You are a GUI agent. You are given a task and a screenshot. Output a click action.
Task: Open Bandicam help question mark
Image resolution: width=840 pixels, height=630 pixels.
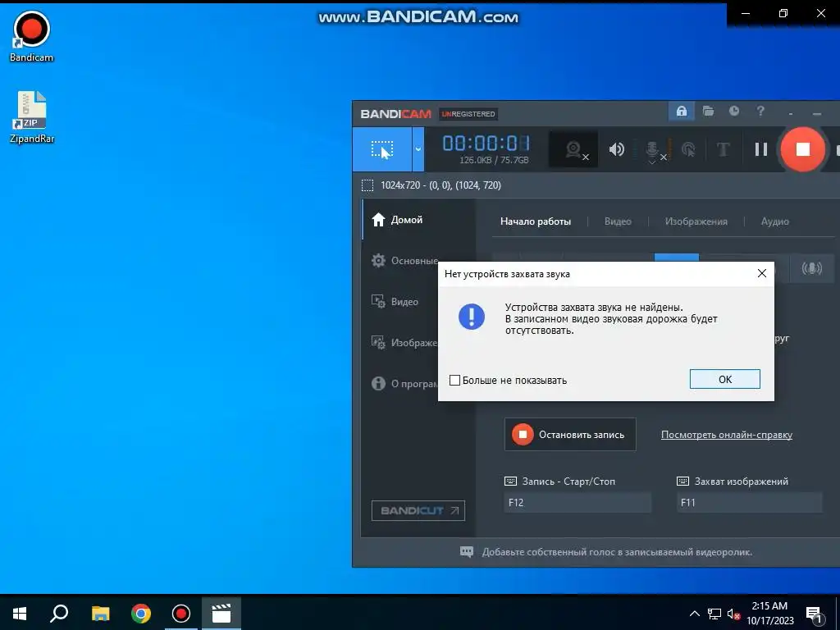pyautogui.click(x=760, y=111)
